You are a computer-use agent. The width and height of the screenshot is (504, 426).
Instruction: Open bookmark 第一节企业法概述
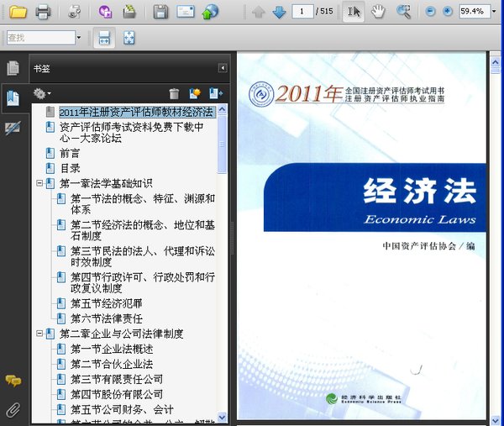[112, 349]
